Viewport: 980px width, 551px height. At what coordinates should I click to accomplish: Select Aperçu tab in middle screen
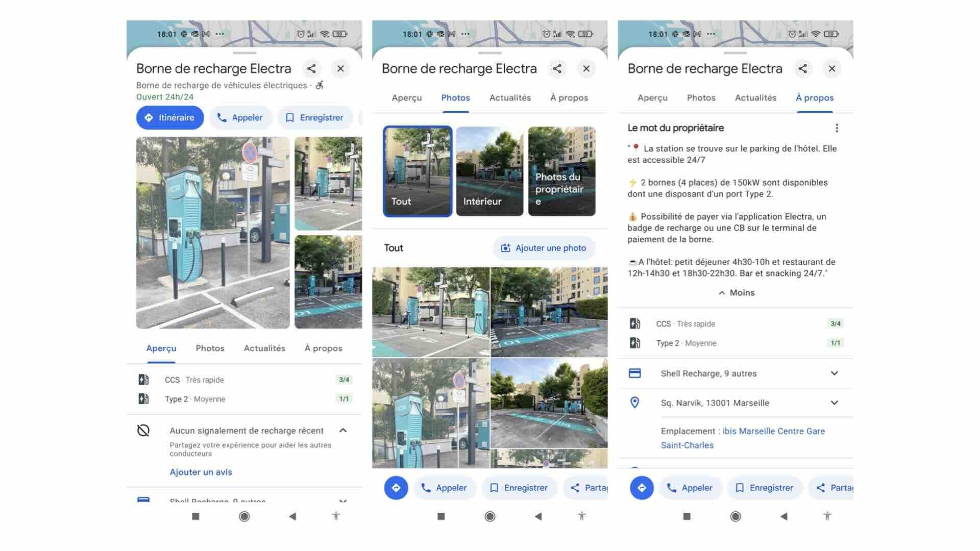(407, 98)
